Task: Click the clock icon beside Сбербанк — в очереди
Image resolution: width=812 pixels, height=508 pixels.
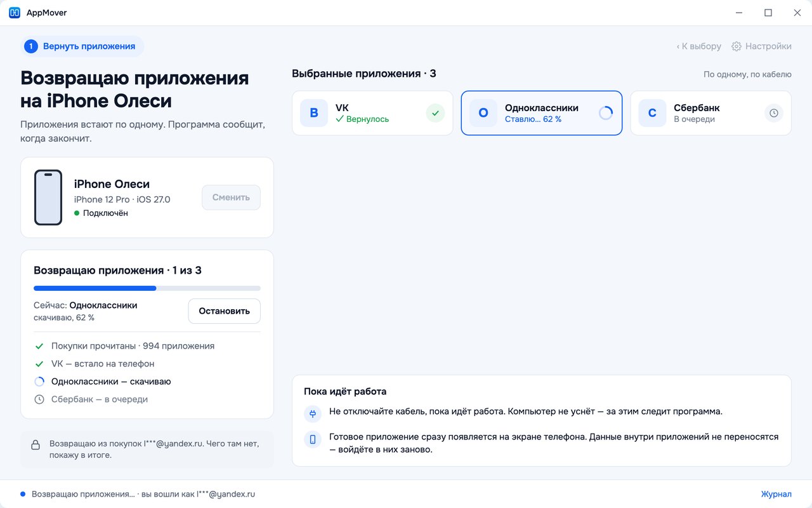Action: coord(39,399)
